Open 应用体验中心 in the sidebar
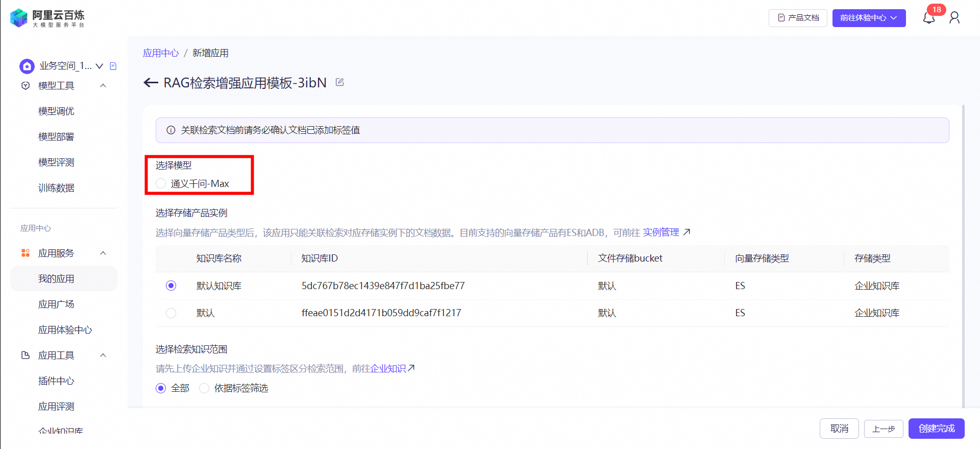Screen dimensions: 980x449 coord(65,330)
